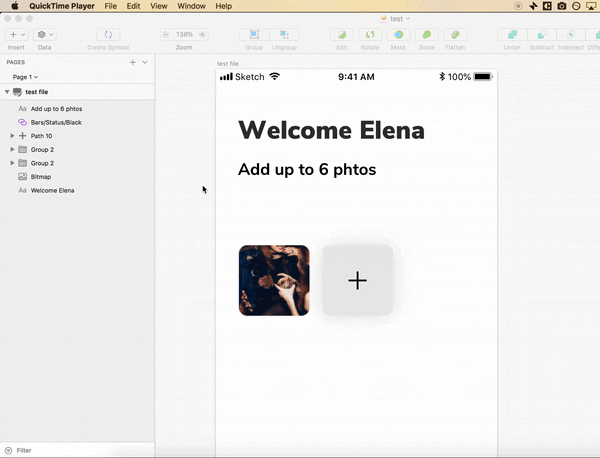Click the Group toolbar icon

coord(254,34)
